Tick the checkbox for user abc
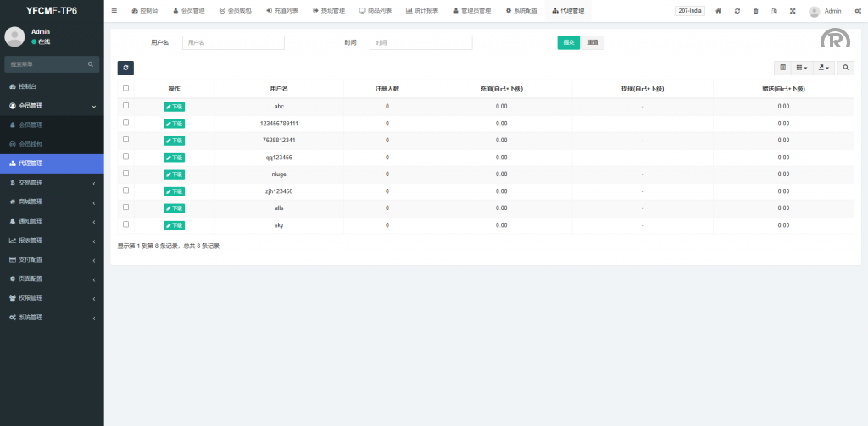The height and width of the screenshot is (426, 868). [126, 106]
